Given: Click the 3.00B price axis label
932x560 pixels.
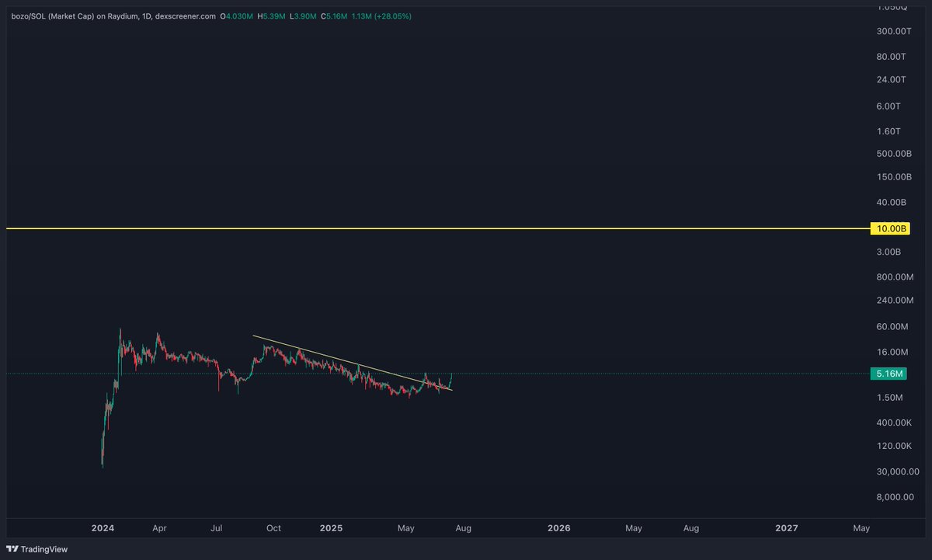Looking at the screenshot, I should pos(890,252).
